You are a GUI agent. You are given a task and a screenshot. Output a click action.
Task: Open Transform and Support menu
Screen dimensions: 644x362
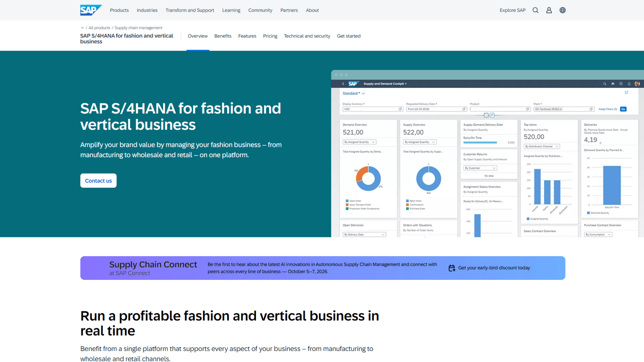[x=190, y=10]
